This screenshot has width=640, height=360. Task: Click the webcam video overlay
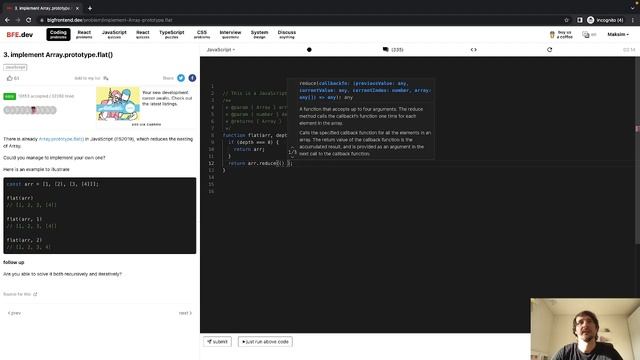click(x=585, y=329)
